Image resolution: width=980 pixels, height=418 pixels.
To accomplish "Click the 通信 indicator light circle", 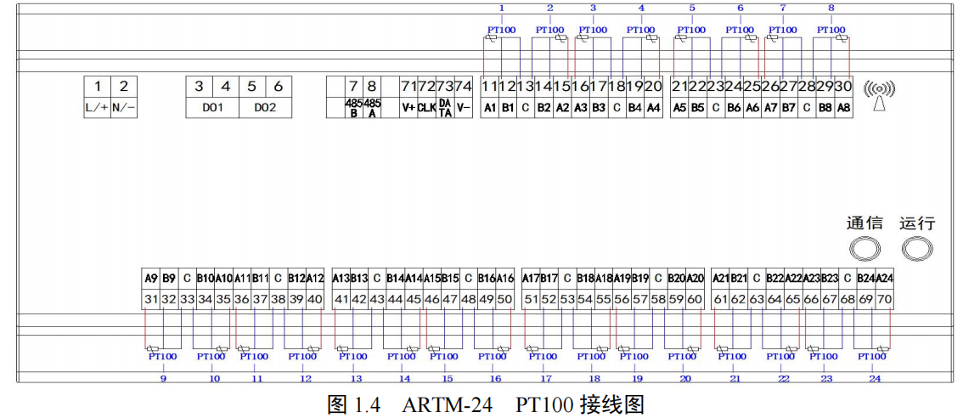I will (864, 250).
